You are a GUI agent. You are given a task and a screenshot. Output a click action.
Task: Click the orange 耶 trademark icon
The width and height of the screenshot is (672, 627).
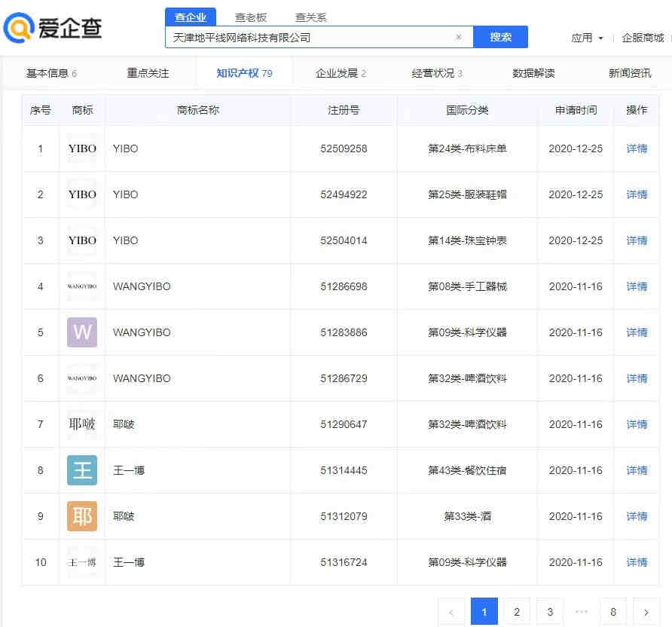[82, 516]
